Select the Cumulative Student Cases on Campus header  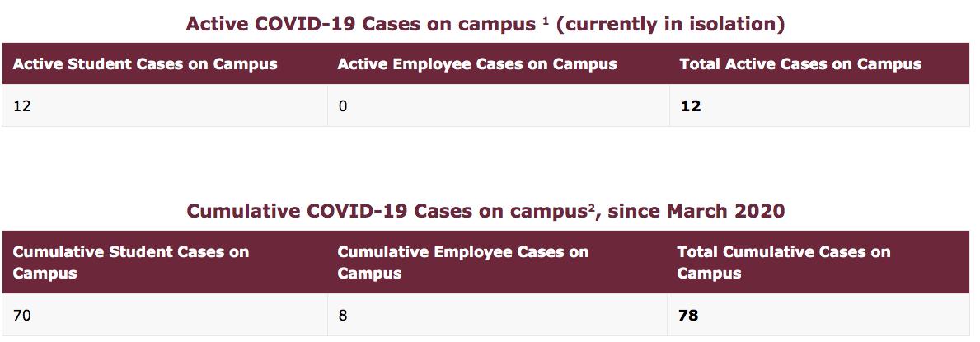pyautogui.click(x=130, y=263)
